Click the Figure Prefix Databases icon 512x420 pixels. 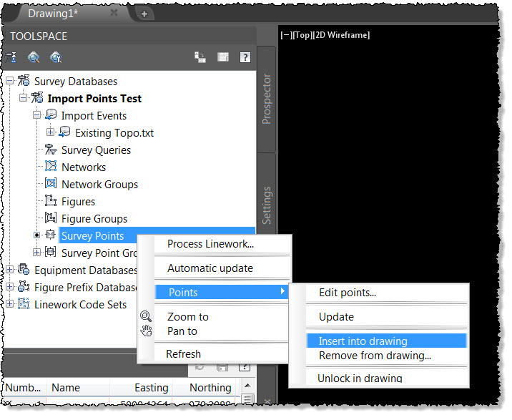click(24, 286)
